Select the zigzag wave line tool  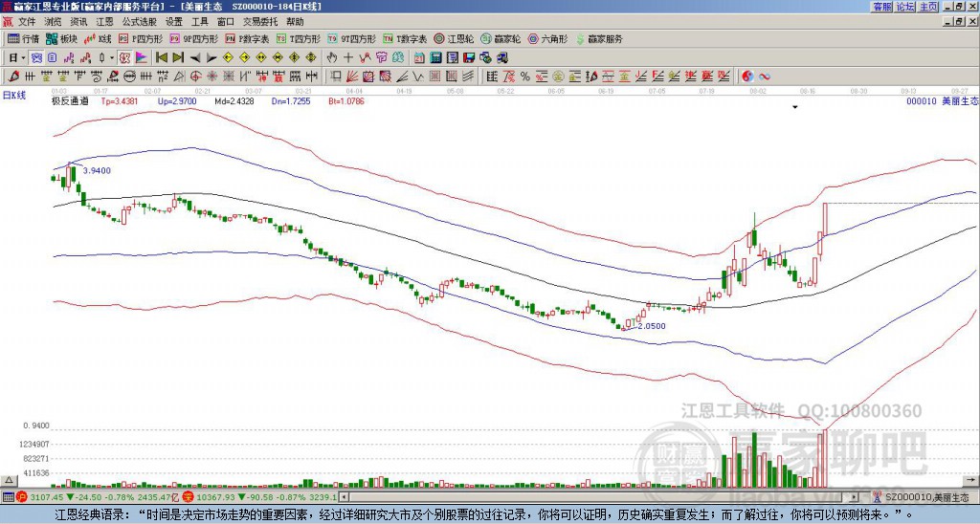coord(418,76)
